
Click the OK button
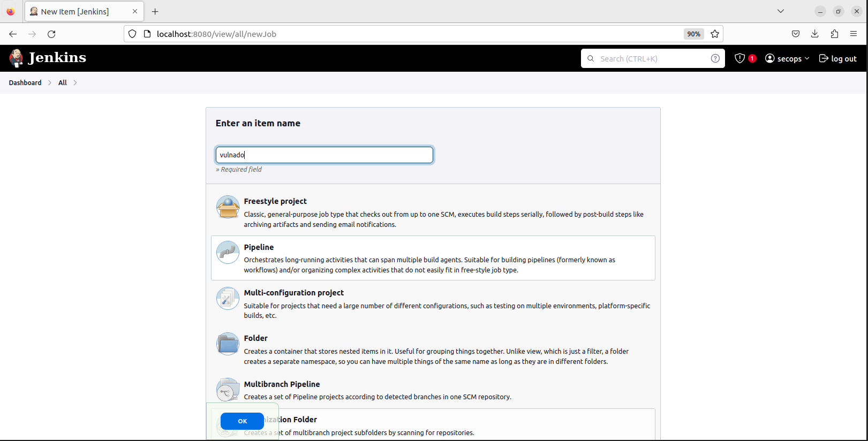(x=242, y=421)
